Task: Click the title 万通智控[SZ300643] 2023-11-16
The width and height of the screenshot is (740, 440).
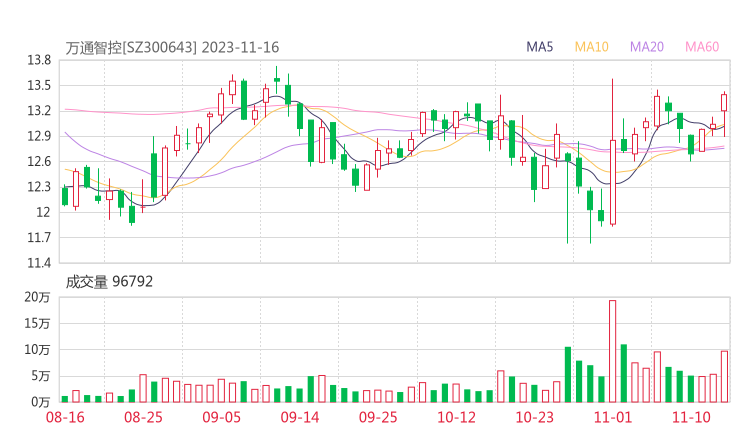Action: [x=172, y=48]
